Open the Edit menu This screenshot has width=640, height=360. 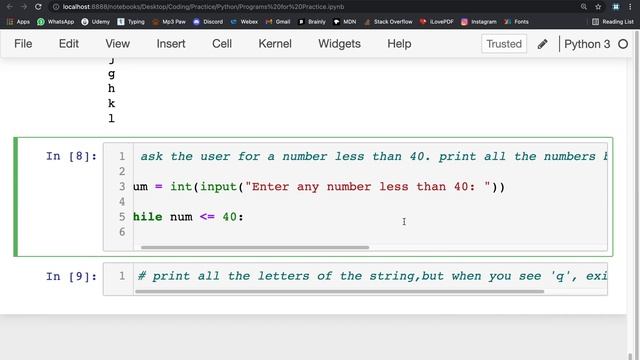click(x=69, y=44)
